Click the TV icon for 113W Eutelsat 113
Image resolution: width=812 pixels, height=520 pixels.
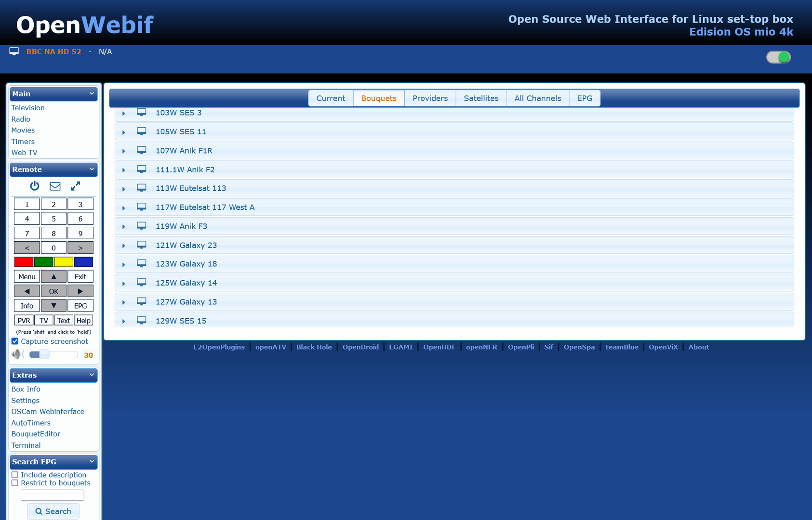(x=142, y=188)
